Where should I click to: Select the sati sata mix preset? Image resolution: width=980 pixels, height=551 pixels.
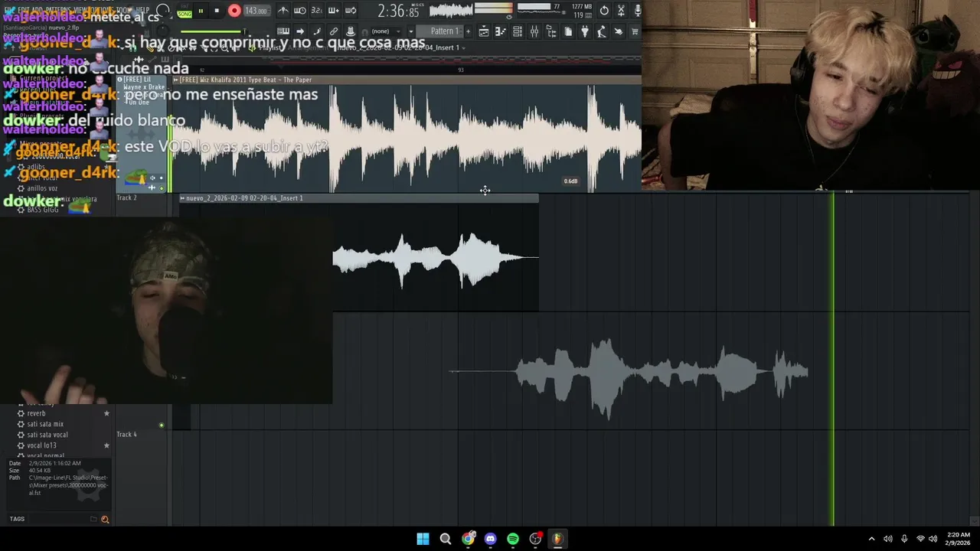point(45,424)
